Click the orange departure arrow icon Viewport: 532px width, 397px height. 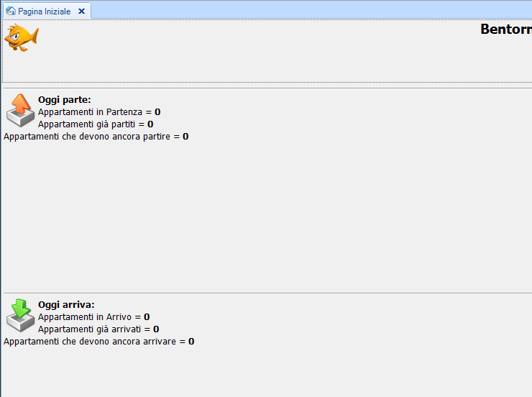coord(21,110)
